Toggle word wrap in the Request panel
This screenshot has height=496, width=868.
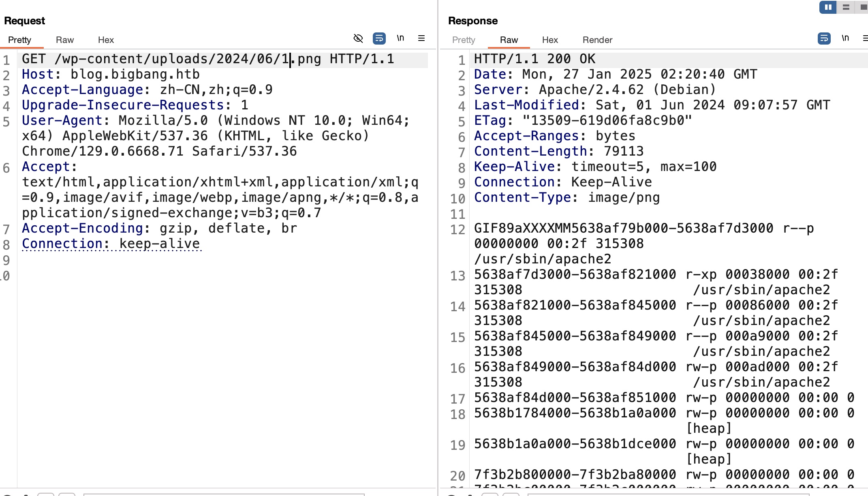click(379, 38)
